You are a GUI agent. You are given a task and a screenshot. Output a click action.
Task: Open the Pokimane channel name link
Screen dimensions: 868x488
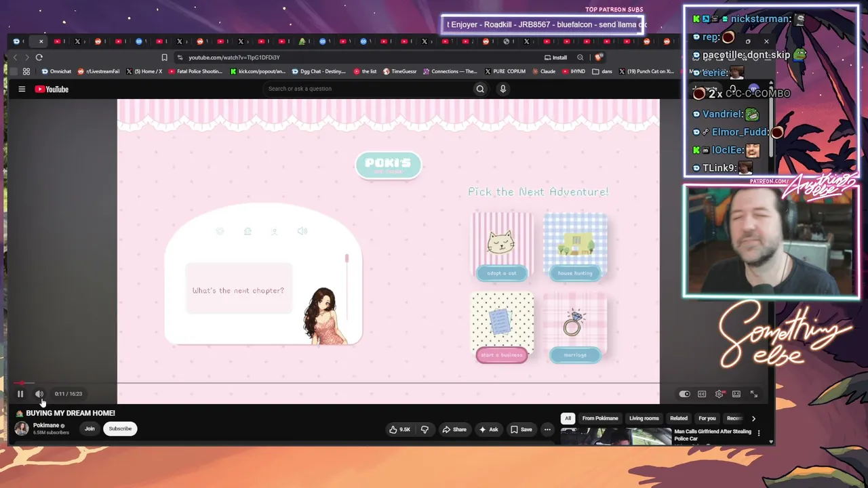coord(46,426)
